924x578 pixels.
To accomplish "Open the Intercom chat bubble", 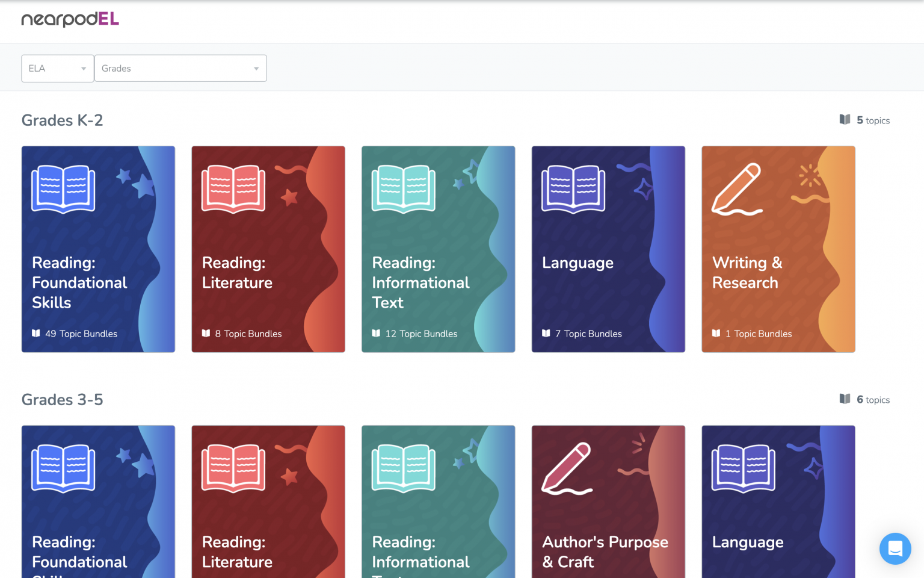I will (x=895, y=548).
